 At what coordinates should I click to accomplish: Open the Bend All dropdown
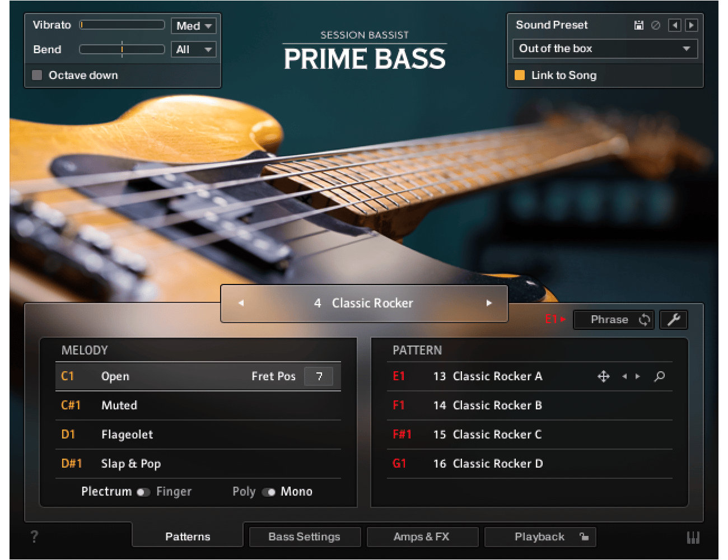pyautogui.click(x=193, y=50)
